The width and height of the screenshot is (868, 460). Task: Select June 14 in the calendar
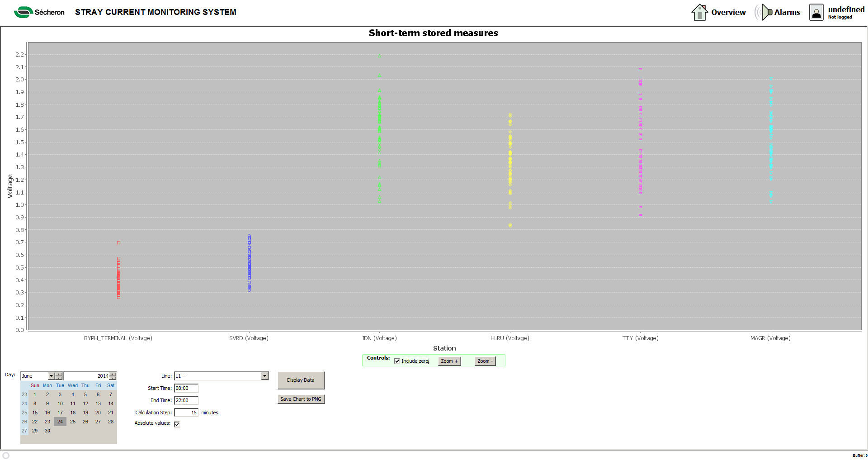pos(111,403)
